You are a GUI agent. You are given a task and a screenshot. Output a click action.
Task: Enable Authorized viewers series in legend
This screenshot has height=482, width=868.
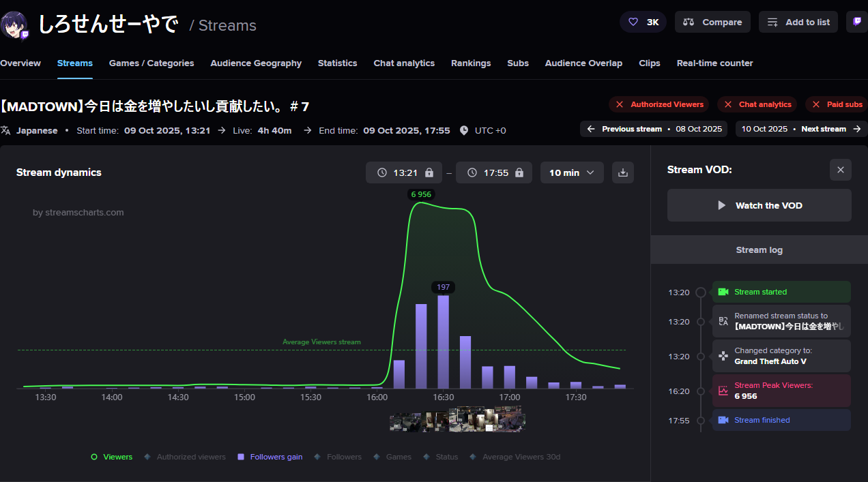click(x=185, y=457)
